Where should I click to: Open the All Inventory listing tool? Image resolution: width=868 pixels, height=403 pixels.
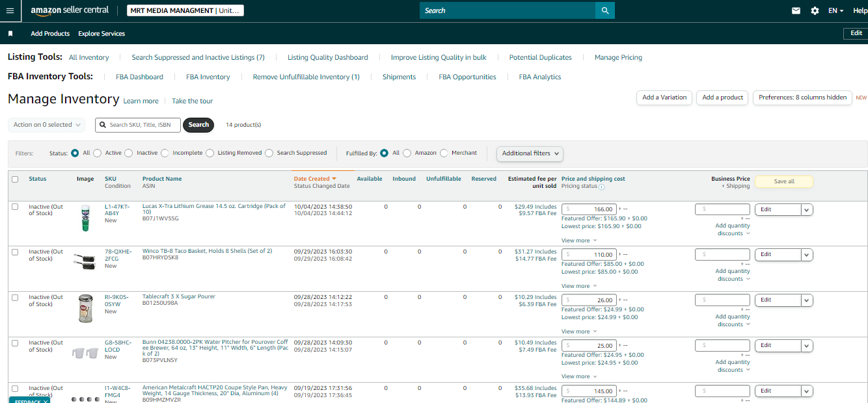[x=89, y=57]
